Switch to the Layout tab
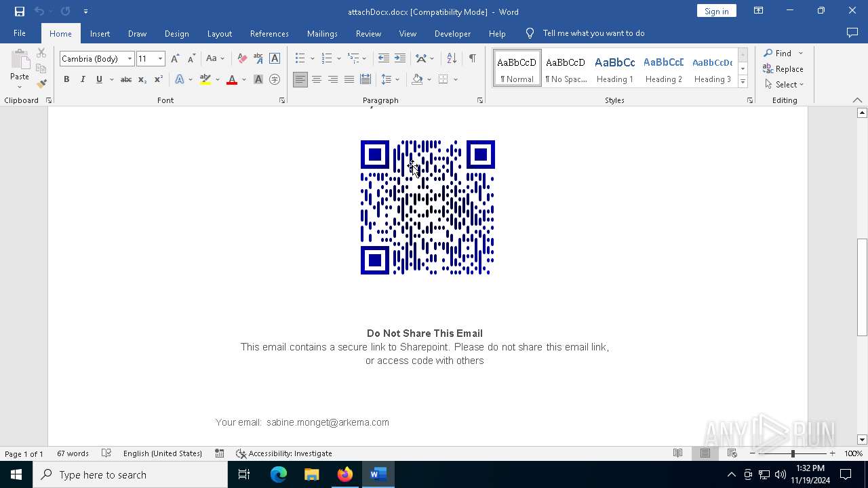Viewport: 868px width, 488px height. 219,33
